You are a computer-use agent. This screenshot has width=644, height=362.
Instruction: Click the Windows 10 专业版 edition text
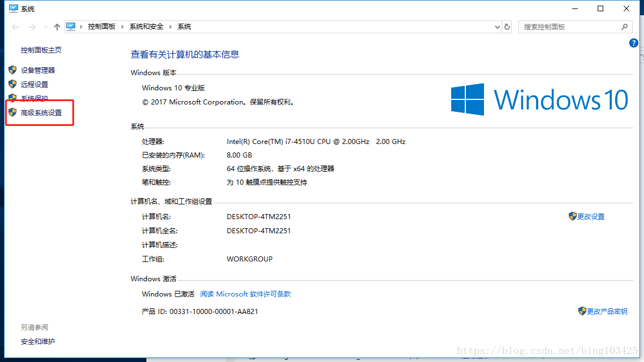tap(173, 88)
